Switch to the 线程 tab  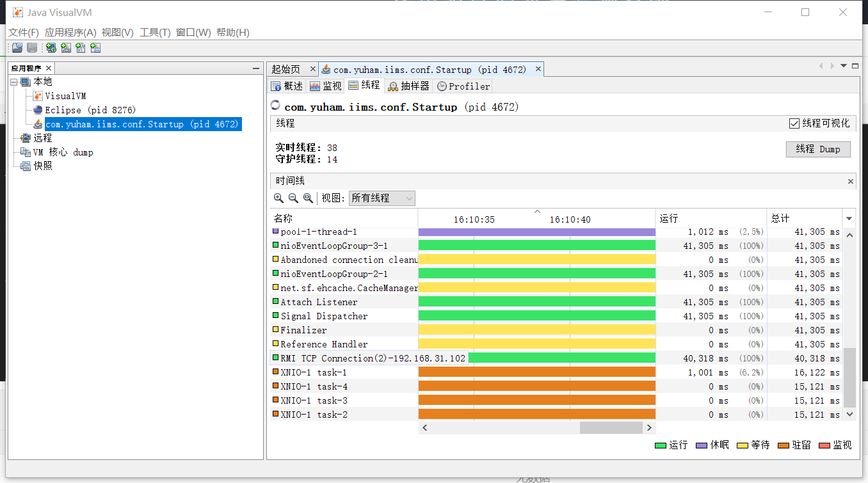click(364, 86)
